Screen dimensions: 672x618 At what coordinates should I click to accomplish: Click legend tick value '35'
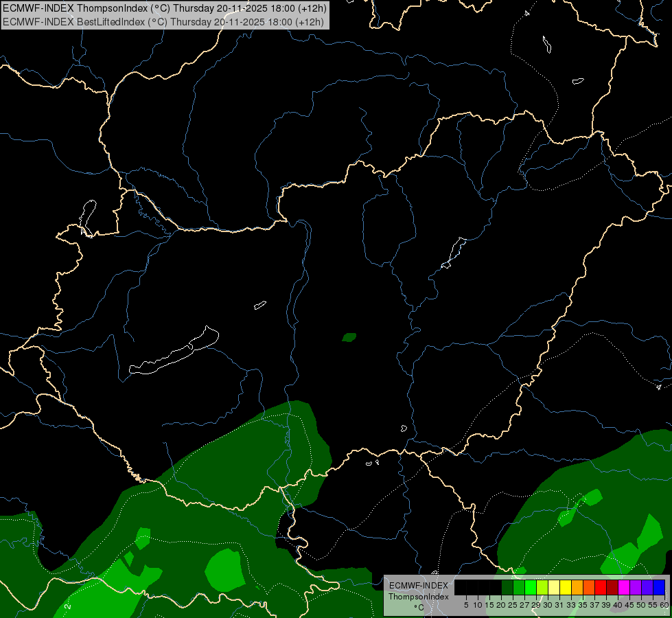pos(583,605)
